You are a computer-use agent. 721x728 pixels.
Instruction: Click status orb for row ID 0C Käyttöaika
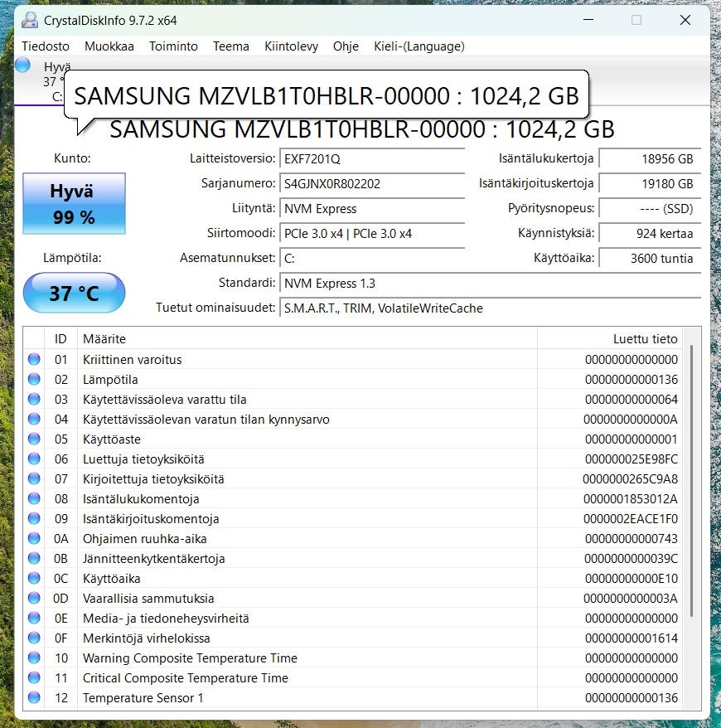point(34,578)
